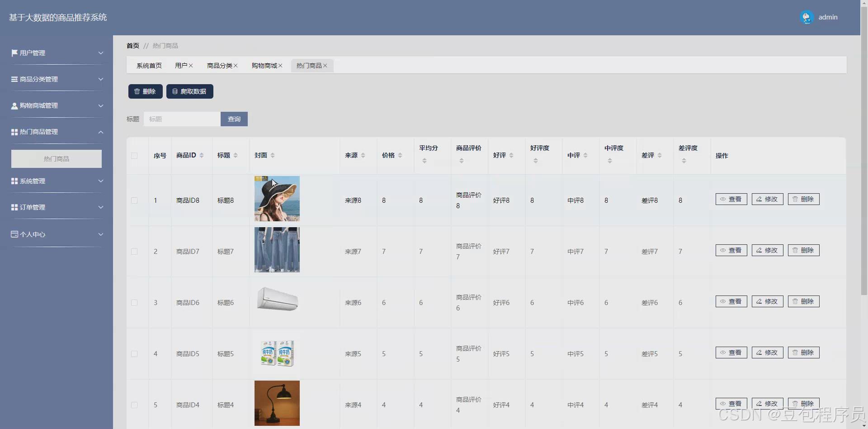Click 查看 for 商品ID5 row
This screenshot has width=868, height=429.
tap(731, 353)
